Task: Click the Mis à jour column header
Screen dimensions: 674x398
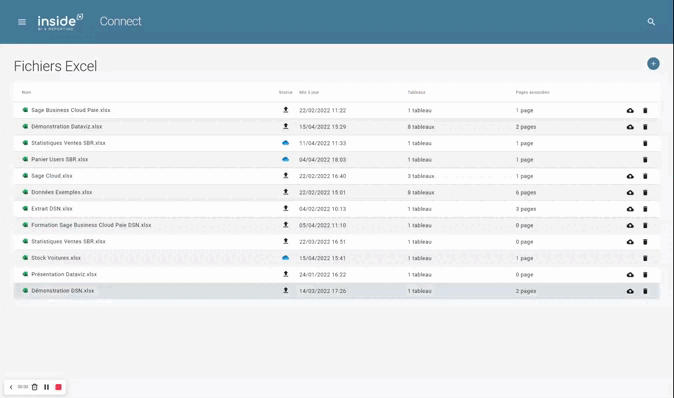Action: [309, 92]
